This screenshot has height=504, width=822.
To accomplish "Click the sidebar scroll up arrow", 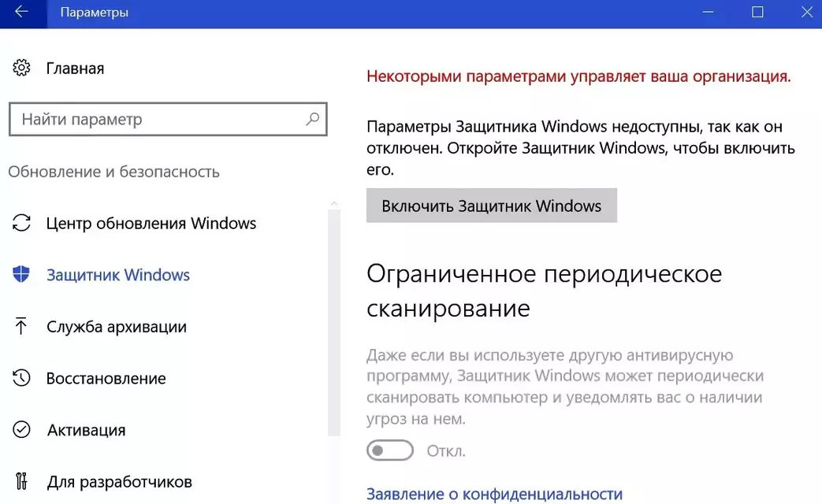I will point(334,203).
